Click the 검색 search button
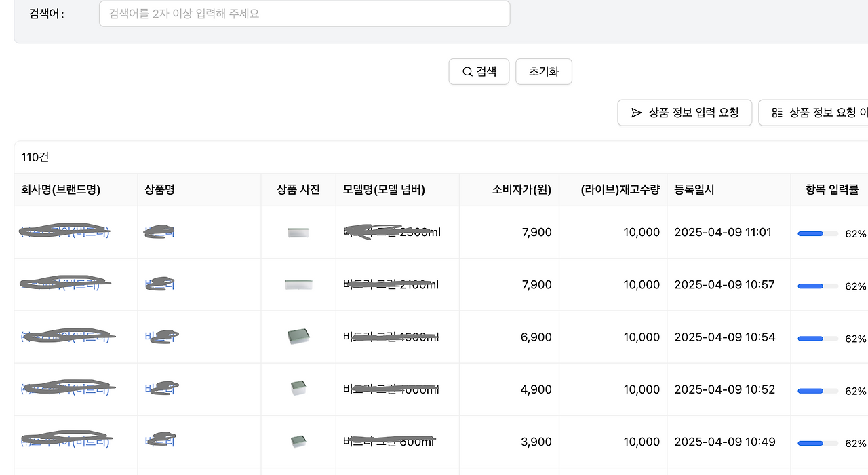This screenshot has height=475, width=868. [x=479, y=71]
